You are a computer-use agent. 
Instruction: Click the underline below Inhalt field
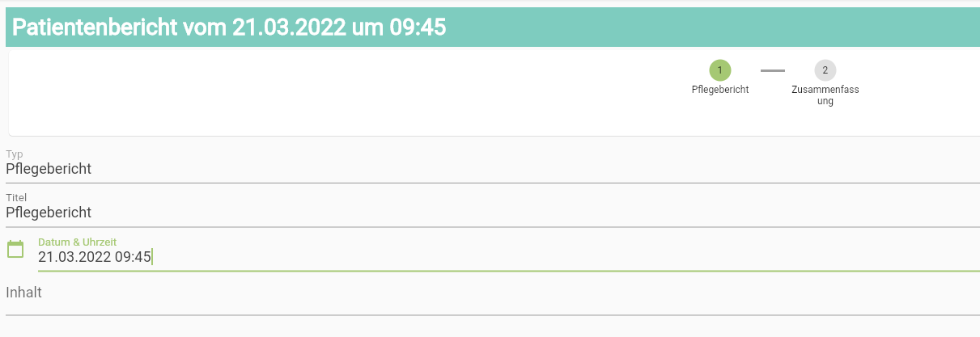click(486, 314)
